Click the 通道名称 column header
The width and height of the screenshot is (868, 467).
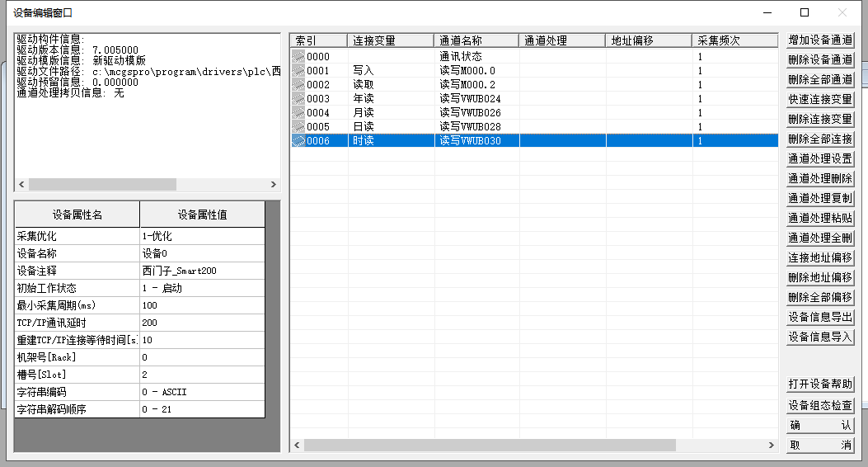click(476, 40)
